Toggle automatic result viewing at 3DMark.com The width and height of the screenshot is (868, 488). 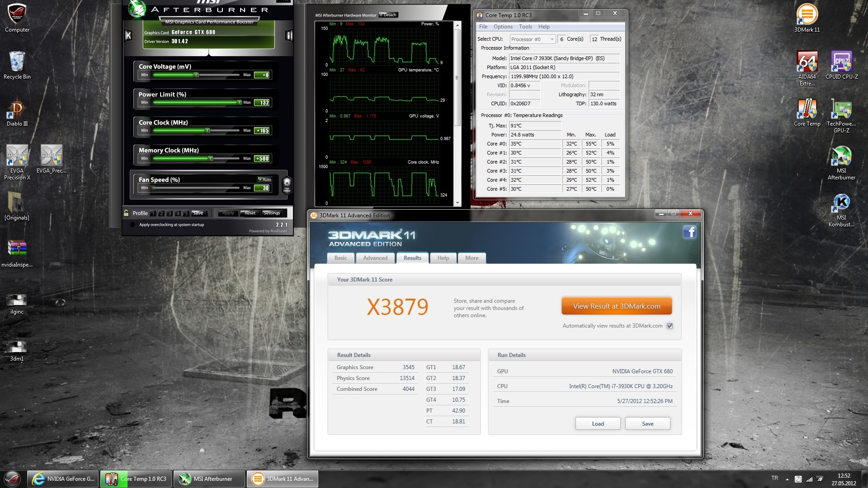pos(670,326)
